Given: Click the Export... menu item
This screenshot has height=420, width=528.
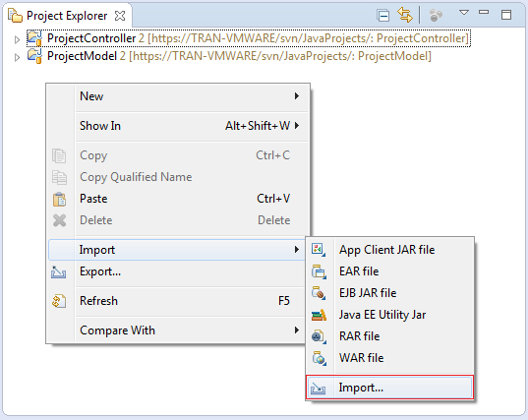Looking at the screenshot, I should (x=178, y=271).
